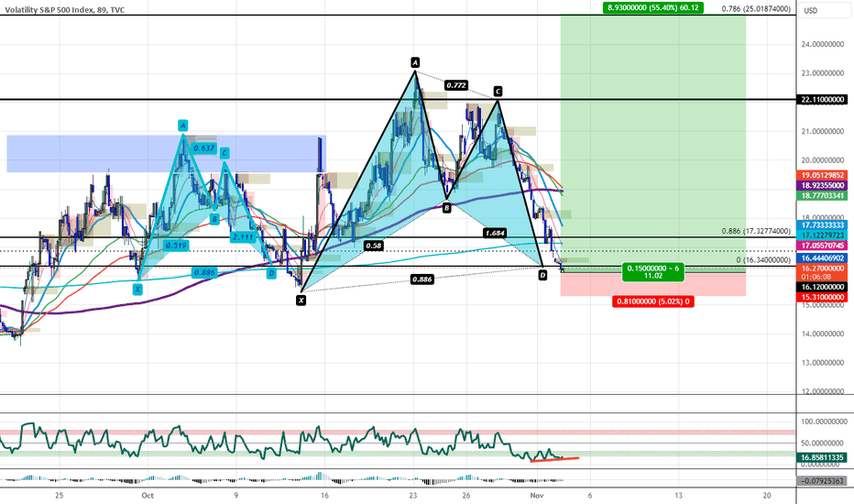Select the blue D pattern point label

coord(271,273)
